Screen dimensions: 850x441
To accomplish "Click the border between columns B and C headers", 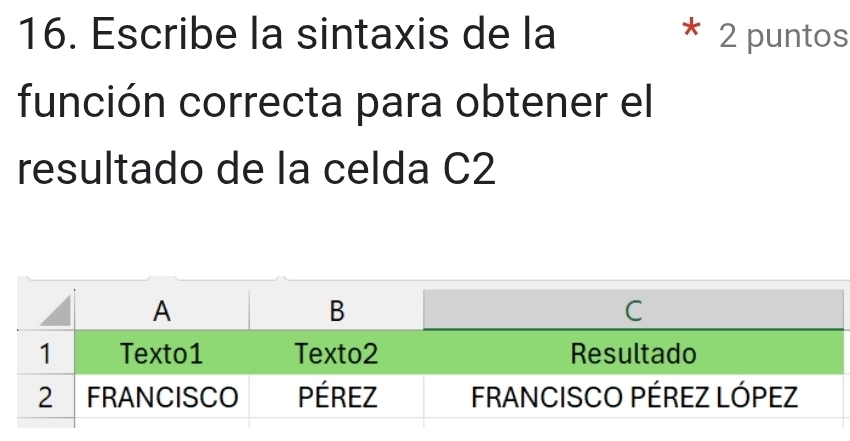I will click(x=423, y=310).
